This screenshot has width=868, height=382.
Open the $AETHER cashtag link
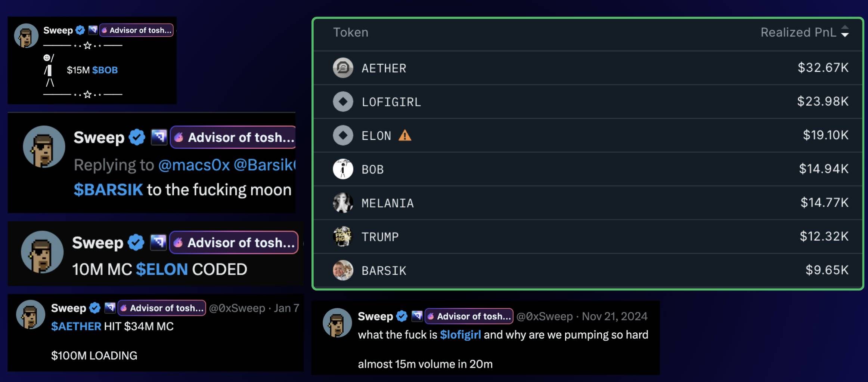76,326
